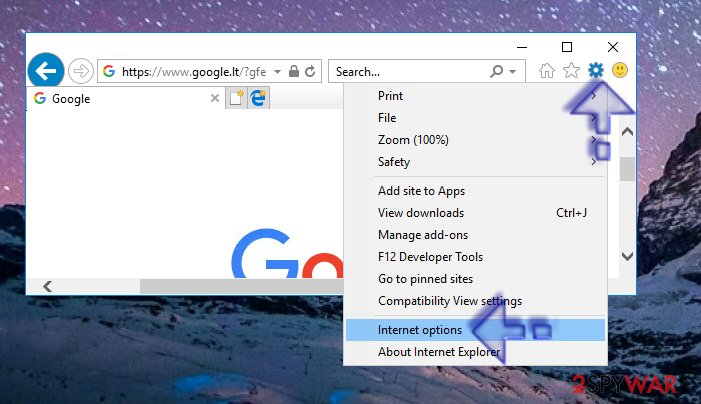Click the horizontal scrollbar thumb
Screen dimensions: 701x404
tap(242, 286)
